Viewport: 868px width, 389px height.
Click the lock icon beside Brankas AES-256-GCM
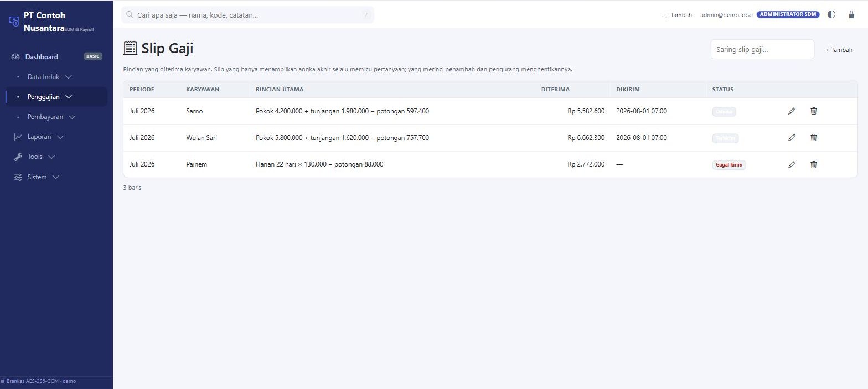tap(3, 381)
